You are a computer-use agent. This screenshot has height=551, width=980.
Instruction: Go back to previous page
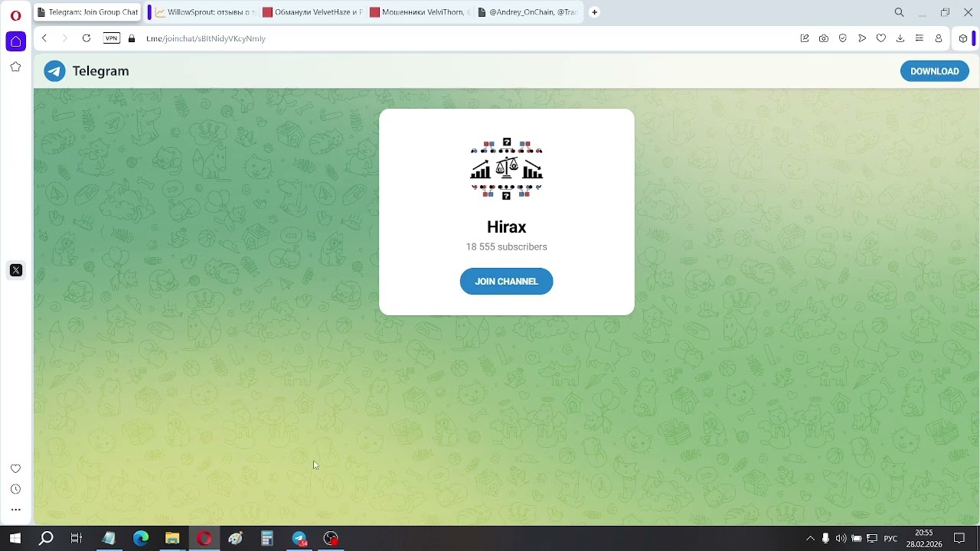[x=44, y=38]
